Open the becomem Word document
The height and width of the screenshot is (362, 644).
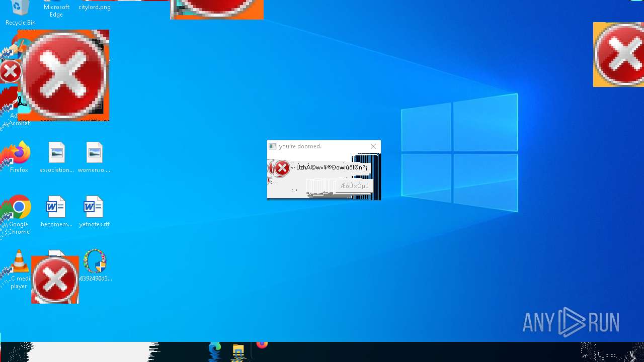point(56,212)
